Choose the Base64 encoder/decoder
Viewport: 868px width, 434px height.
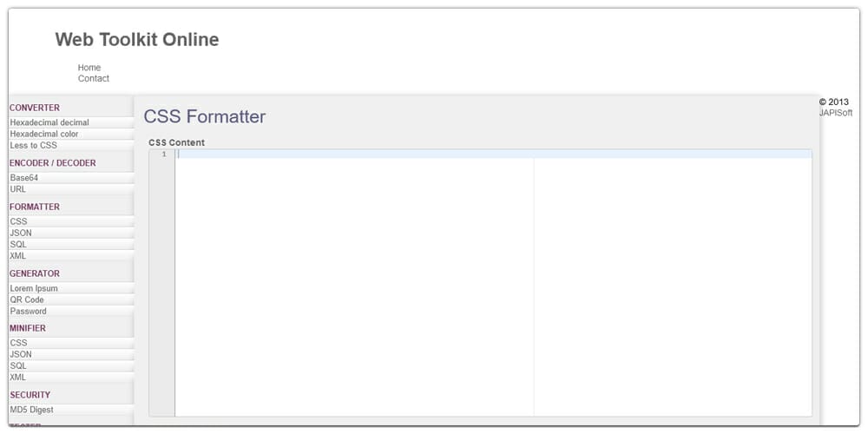coord(24,178)
